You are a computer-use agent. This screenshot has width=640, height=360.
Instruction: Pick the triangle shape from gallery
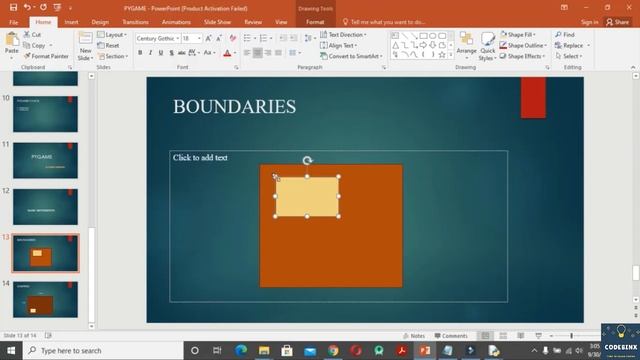coord(395,45)
